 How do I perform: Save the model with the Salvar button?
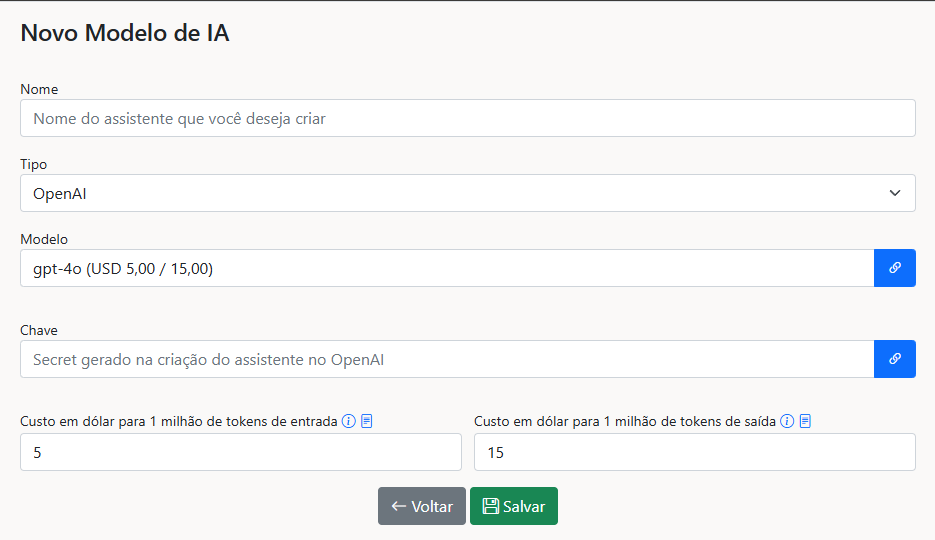click(514, 506)
